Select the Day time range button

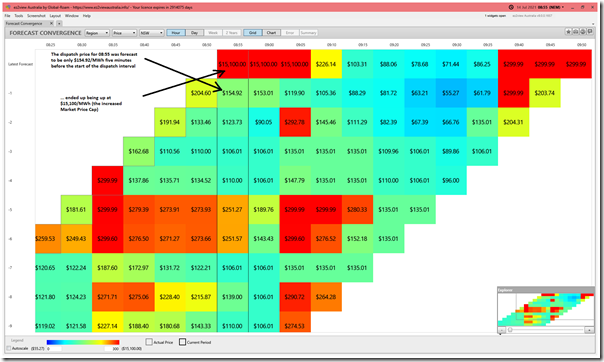(x=195, y=33)
